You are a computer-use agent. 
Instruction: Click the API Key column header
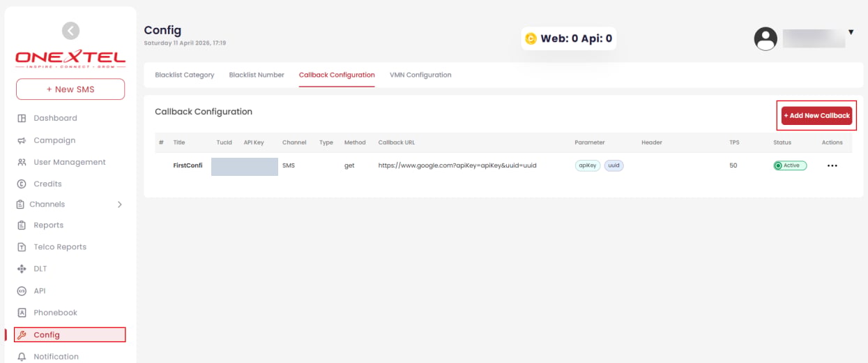pyautogui.click(x=254, y=142)
